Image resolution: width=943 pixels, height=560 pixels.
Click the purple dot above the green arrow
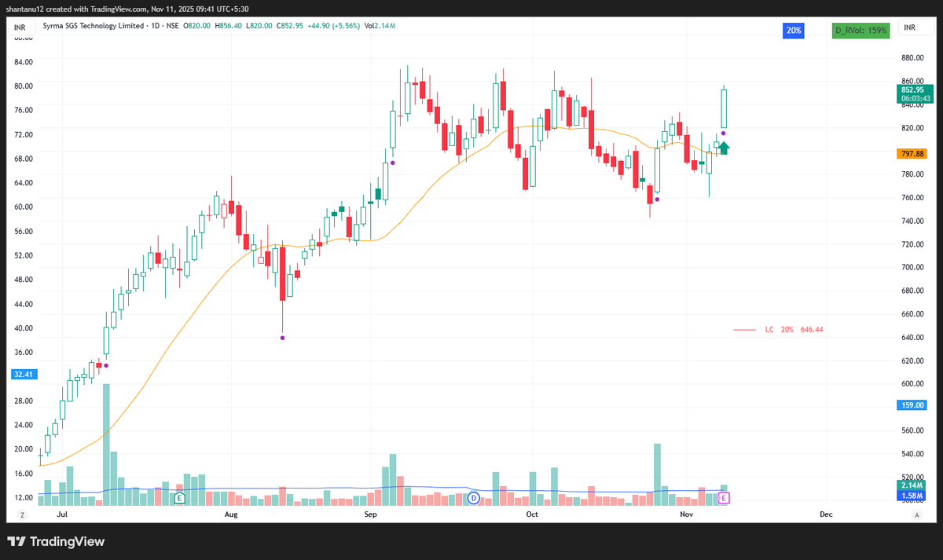click(x=723, y=134)
